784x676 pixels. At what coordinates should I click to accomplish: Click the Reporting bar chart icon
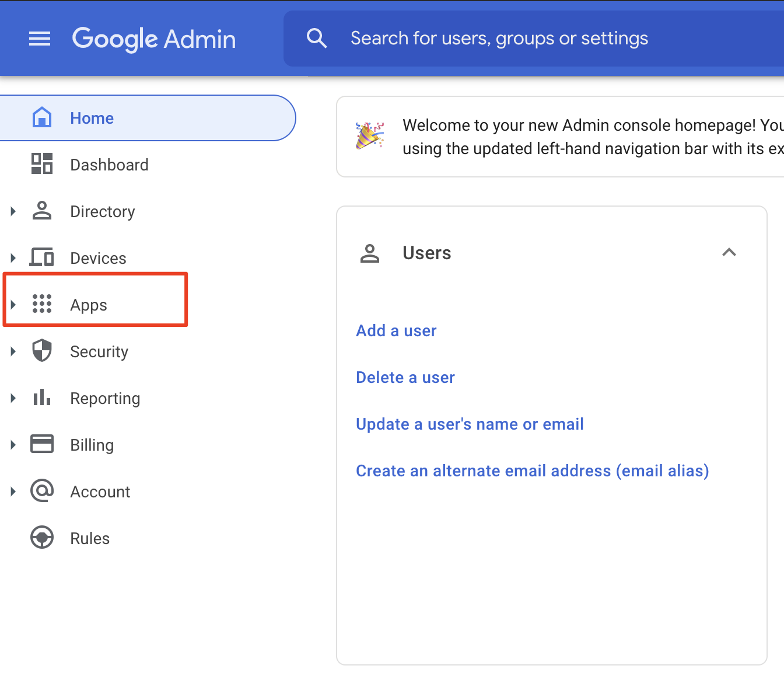tap(42, 397)
